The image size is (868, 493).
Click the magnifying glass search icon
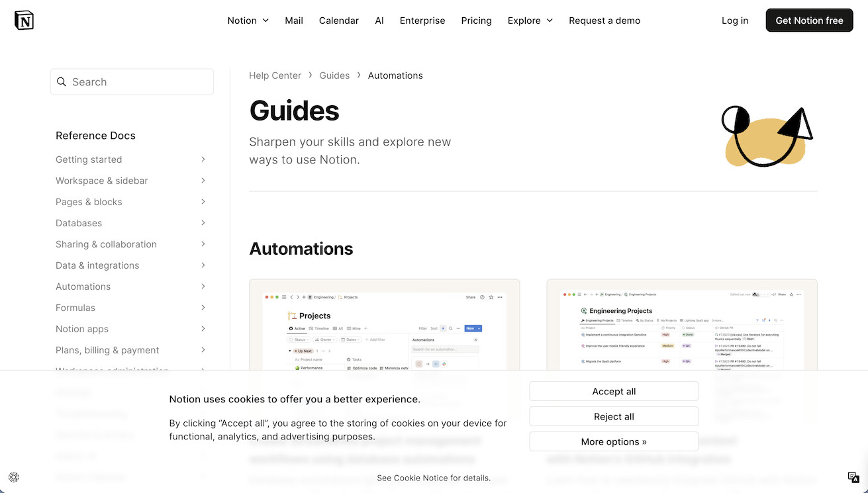62,81
